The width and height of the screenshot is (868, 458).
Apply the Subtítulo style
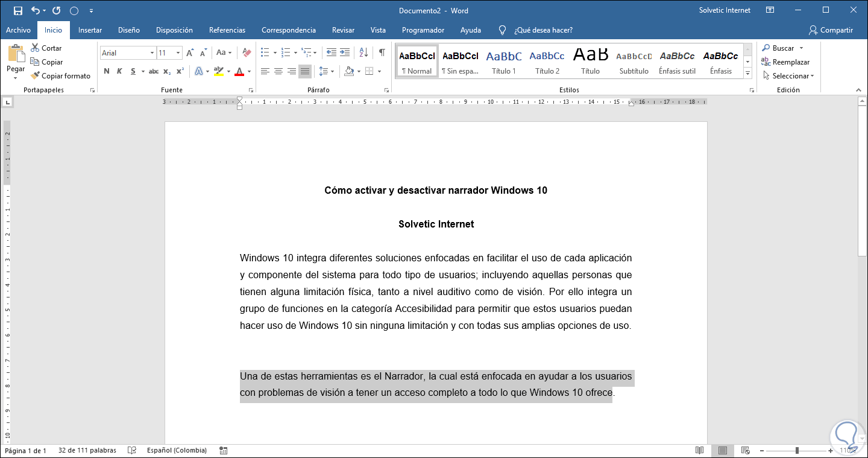click(x=634, y=62)
